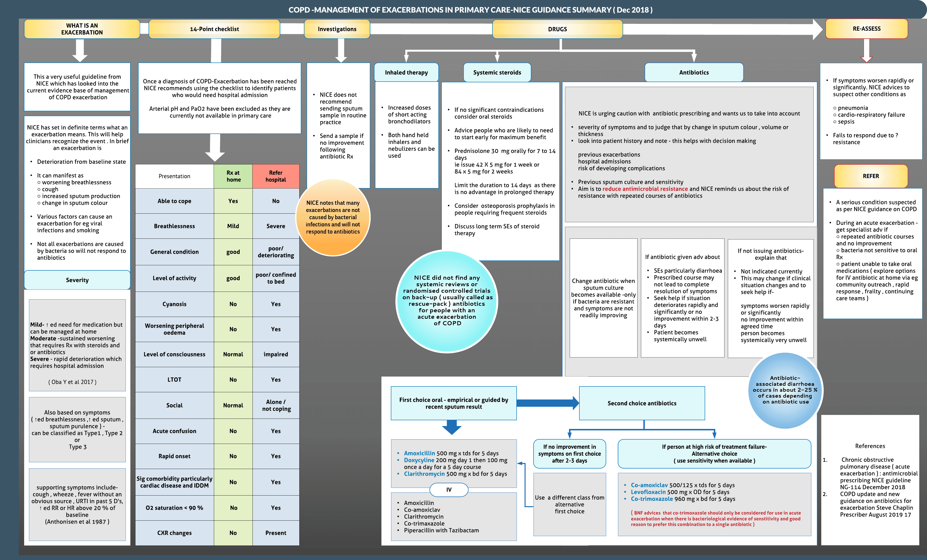The height and width of the screenshot is (560, 927).
Task: Select the Inhaled therapy label
Action: tap(406, 72)
